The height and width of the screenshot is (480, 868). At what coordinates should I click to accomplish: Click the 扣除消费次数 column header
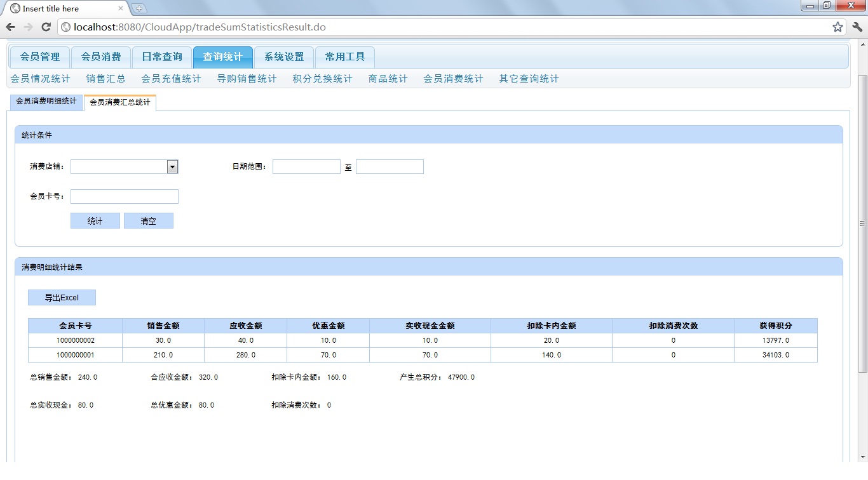click(674, 326)
